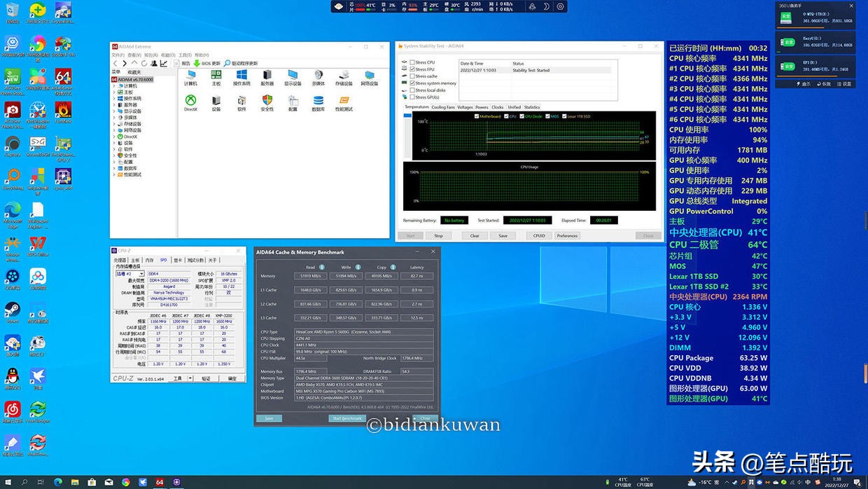The width and height of the screenshot is (868, 489).
Task: Enable the Stress CPU checkbox
Action: coord(412,62)
